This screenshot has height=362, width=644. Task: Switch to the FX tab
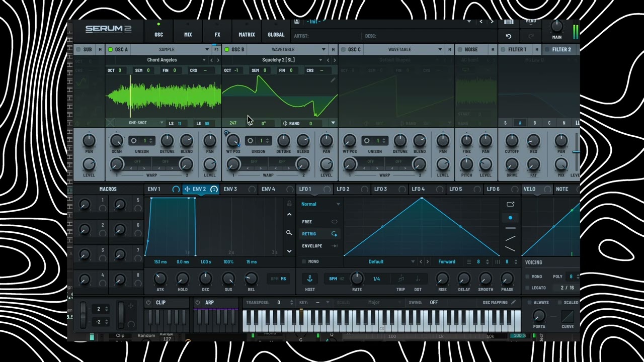pos(217,35)
